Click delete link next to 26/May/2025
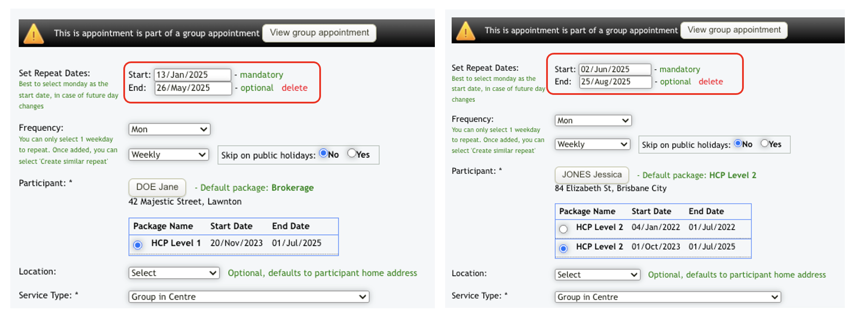This screenshot has width=868, height=322. coord(294,88)
